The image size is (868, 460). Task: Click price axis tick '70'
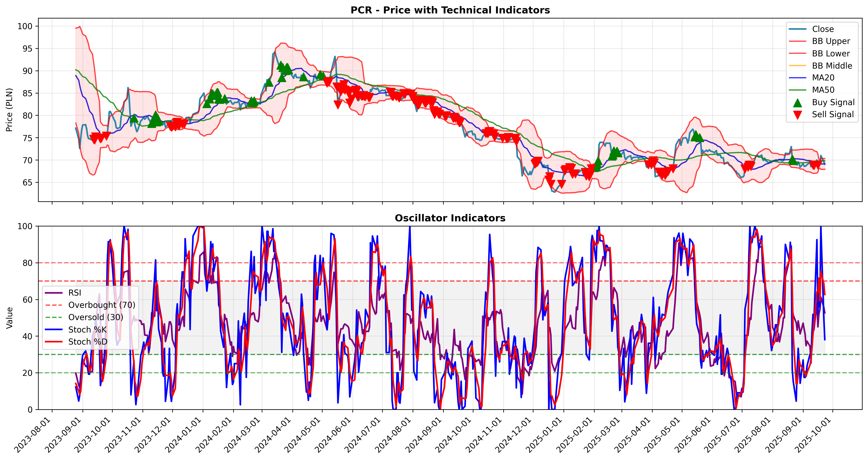tap(27, 160)
